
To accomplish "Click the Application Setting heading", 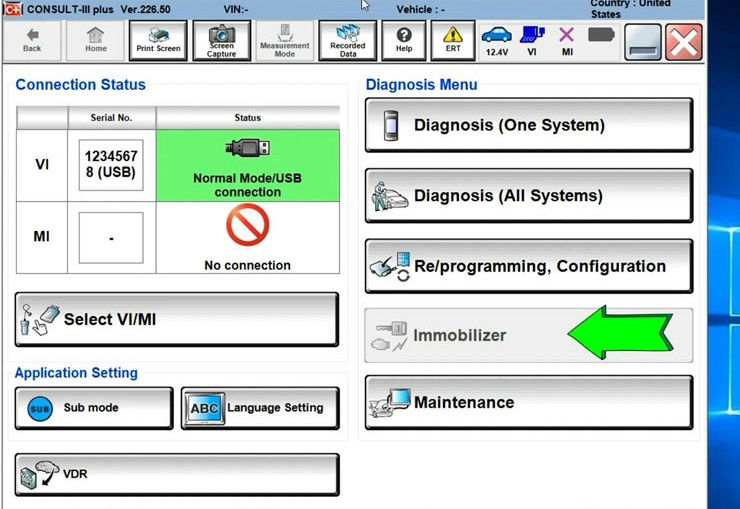I will 76,373.
